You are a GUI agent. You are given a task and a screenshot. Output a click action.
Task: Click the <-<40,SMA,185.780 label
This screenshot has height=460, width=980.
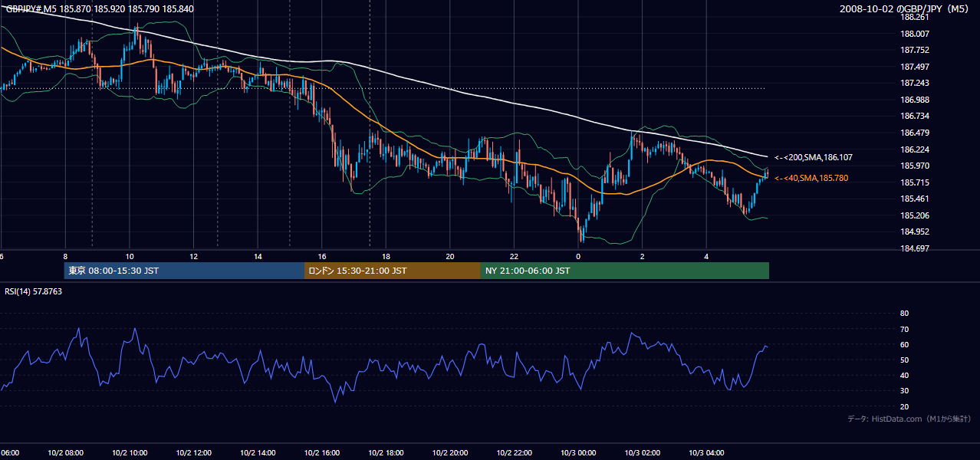[811, 178]
